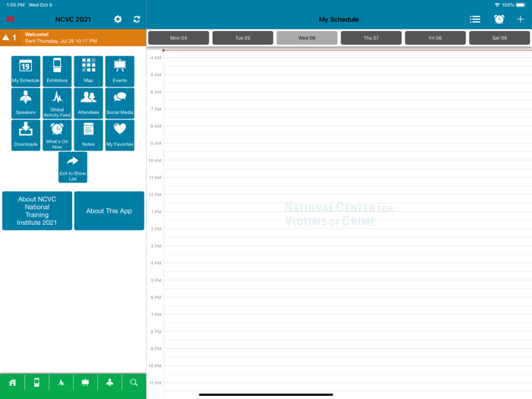
Task: Tap speakers icon in bottom bar
Action: pyautogui.click(x=109, y=383)
